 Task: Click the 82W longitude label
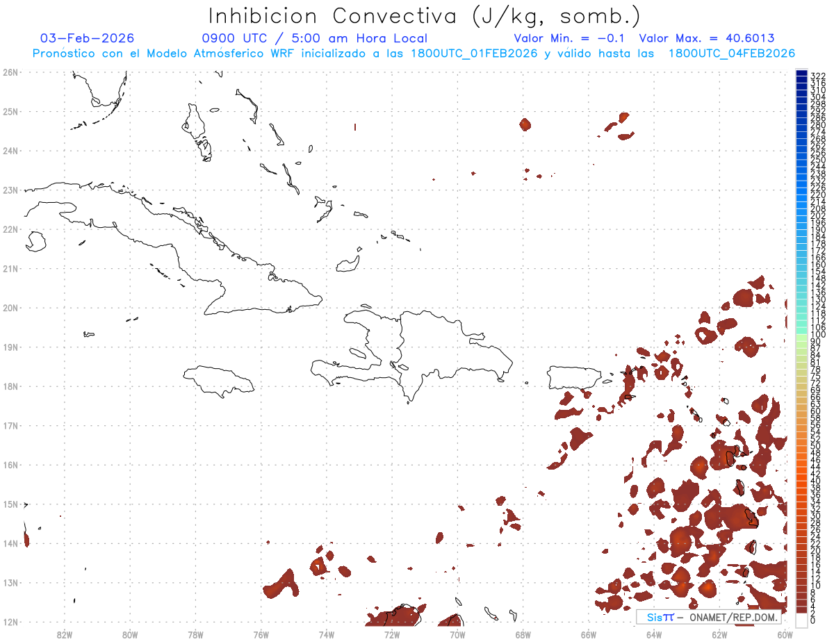tap(64, 634)
